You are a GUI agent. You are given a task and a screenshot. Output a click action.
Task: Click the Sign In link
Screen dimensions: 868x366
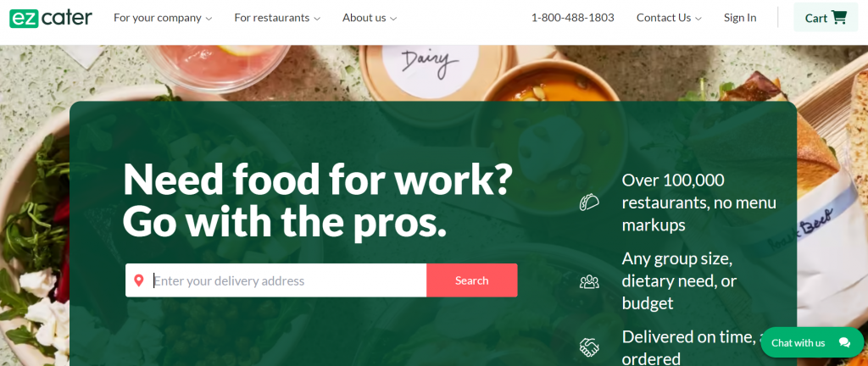(740, 18)
